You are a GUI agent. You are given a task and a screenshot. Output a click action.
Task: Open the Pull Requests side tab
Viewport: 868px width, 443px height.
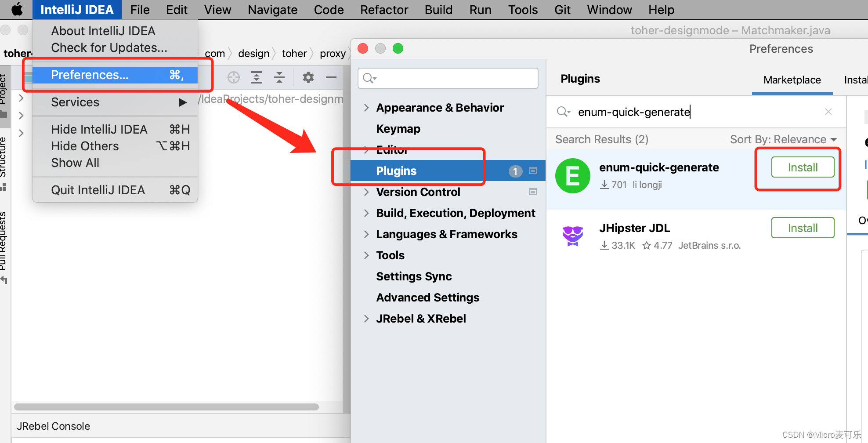[x=4, y=247]
